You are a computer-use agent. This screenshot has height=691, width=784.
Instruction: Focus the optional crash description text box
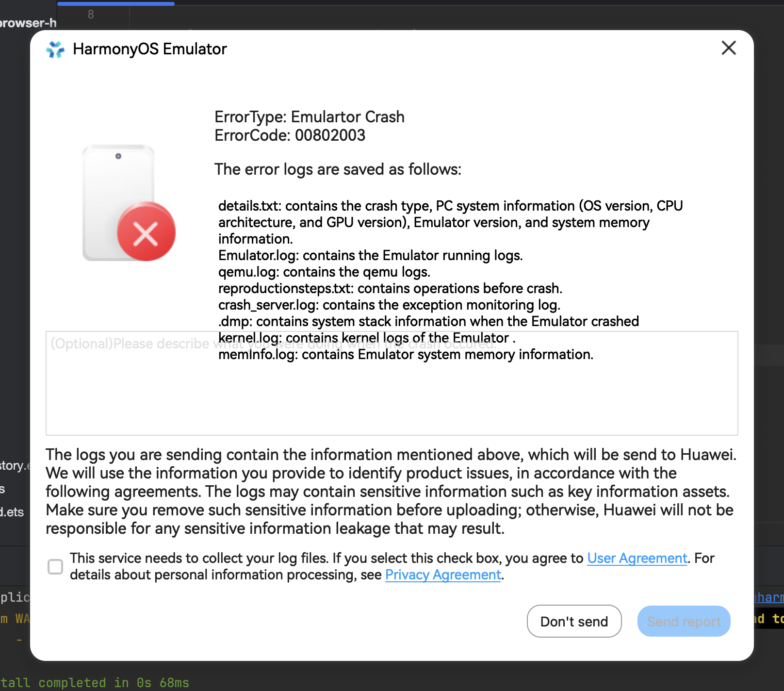(392, 398)
